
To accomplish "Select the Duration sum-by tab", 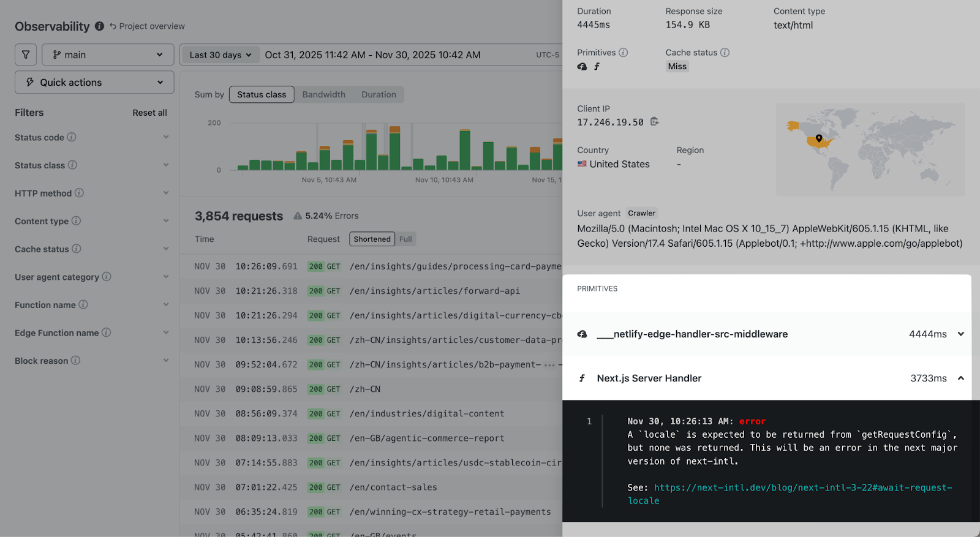I will click(379, 94).
